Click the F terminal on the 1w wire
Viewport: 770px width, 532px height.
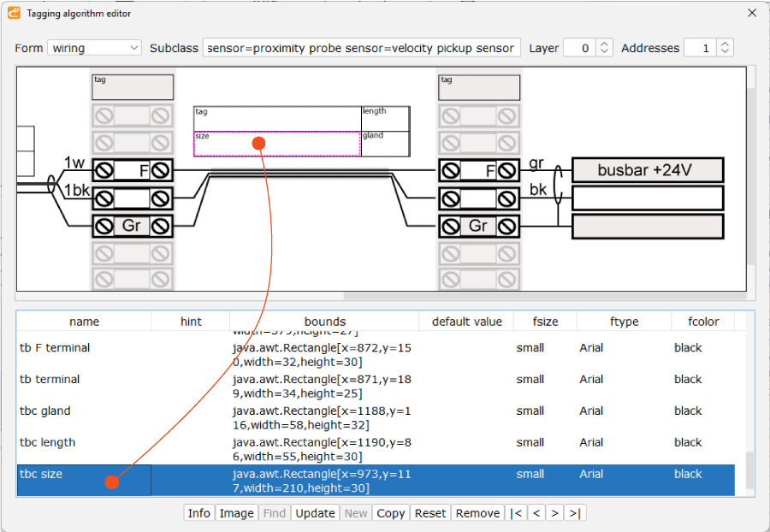(133, 171)
